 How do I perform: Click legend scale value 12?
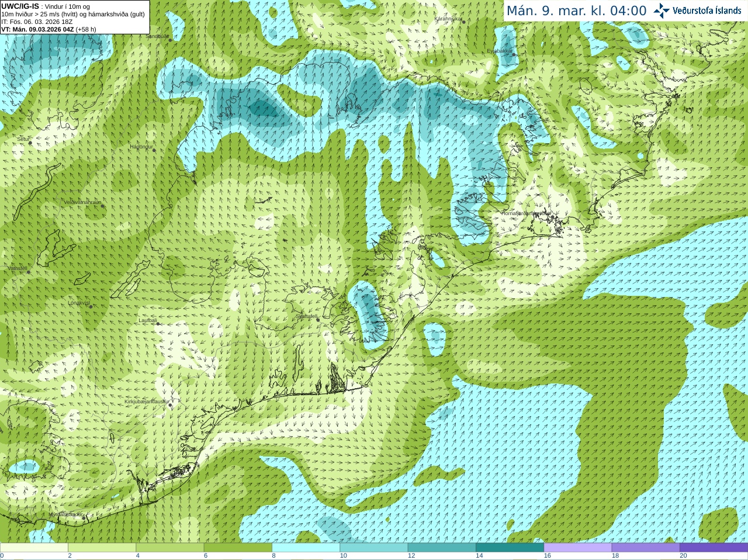pos(411,556)
